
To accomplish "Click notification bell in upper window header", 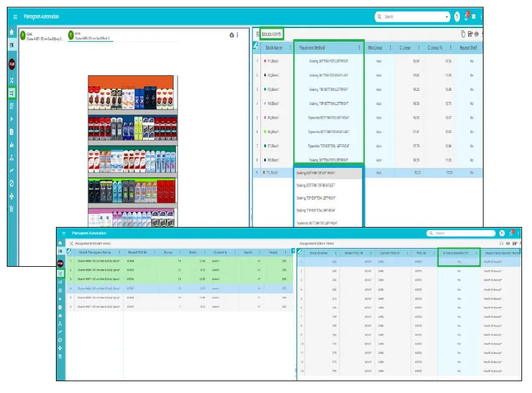I will pos(467,17).
